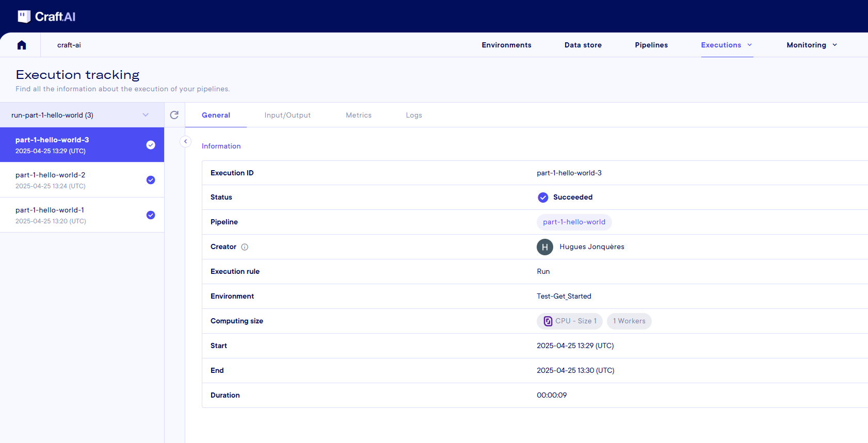
Task: Select execution part-1-hello-world-1 in list
Action: tap(82, 215)
